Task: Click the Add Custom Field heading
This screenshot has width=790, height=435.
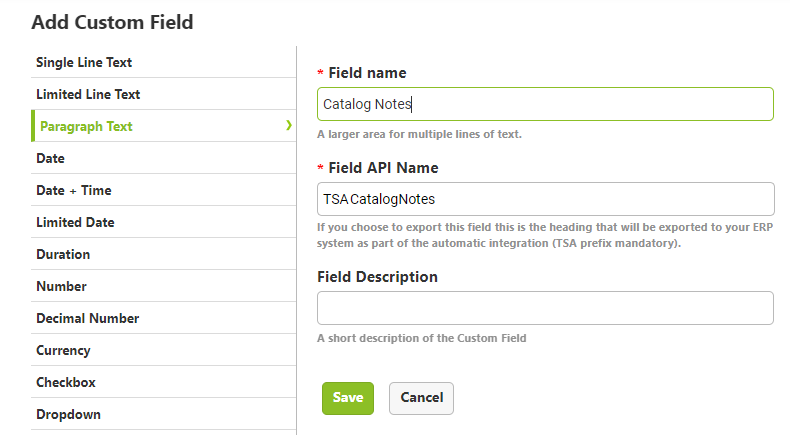Action: point(112,22)
